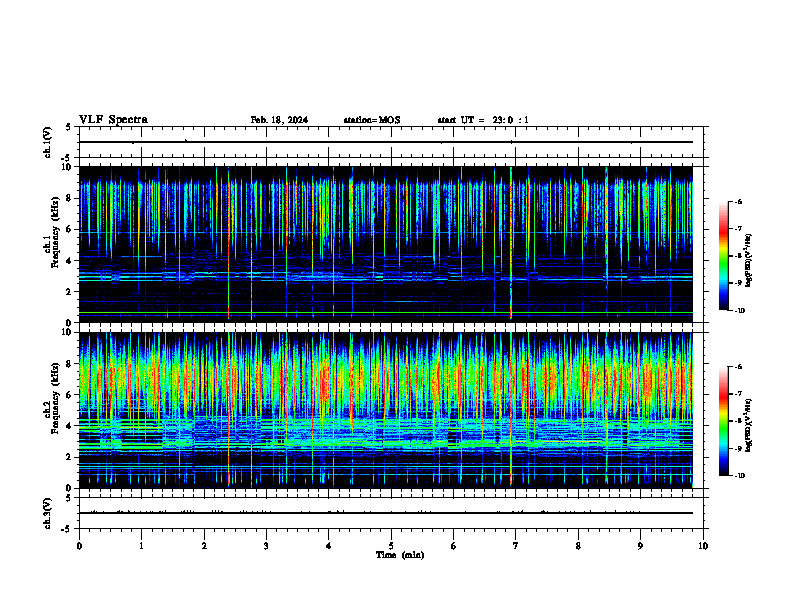792x612 pixels.
Task: Click the "-6" label on the lower color bar
Action: pyautogui.click(x=738, y=367)
